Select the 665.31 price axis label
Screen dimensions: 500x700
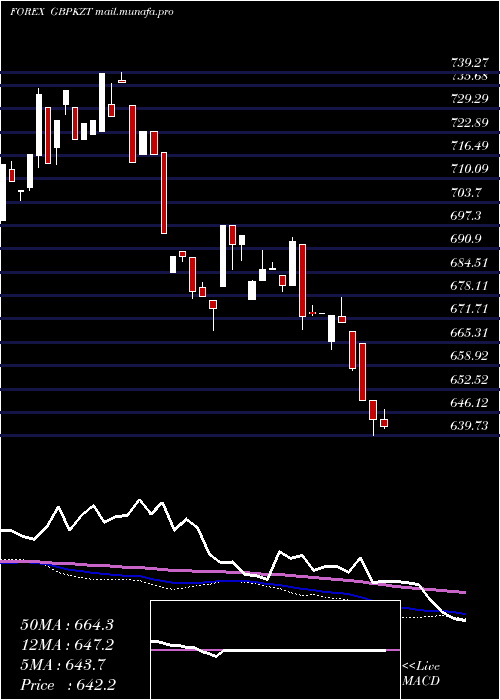(x=469, y=333)
